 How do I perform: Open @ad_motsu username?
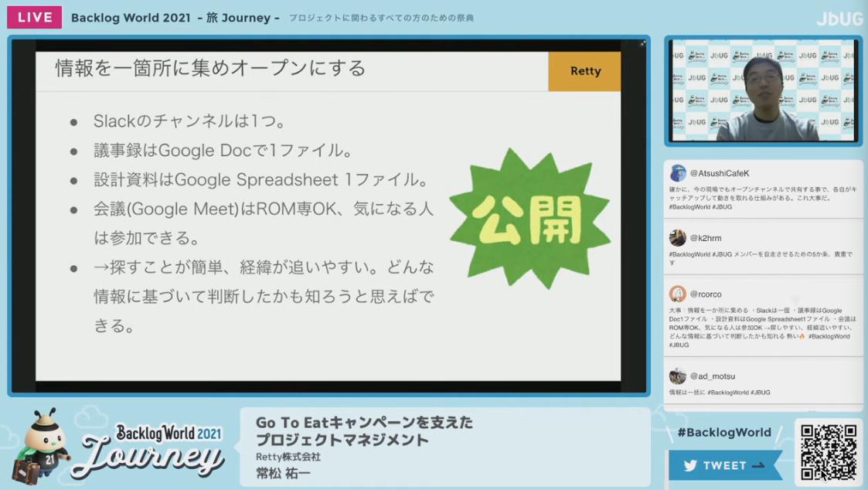(713, 376)
